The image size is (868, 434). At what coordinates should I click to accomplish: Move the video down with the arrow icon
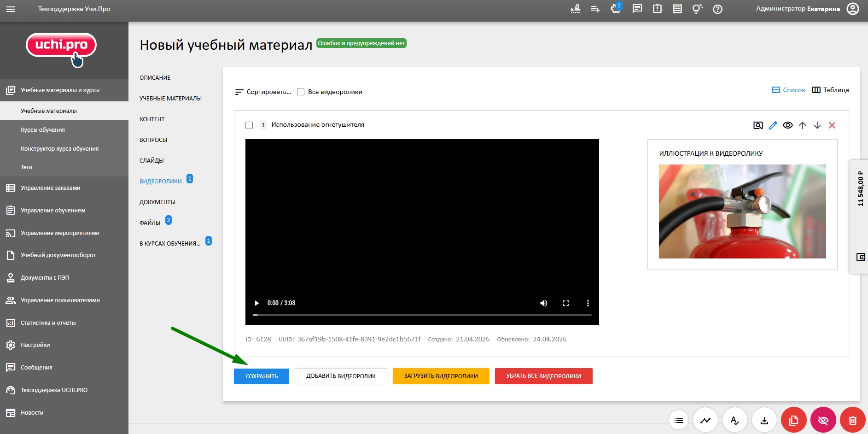tap(817, 125)
